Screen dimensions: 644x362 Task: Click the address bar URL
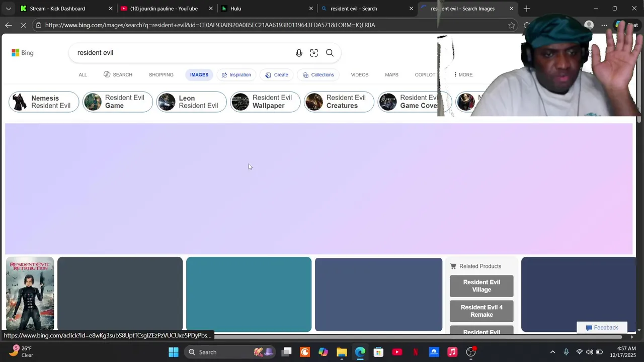point(210,25)
